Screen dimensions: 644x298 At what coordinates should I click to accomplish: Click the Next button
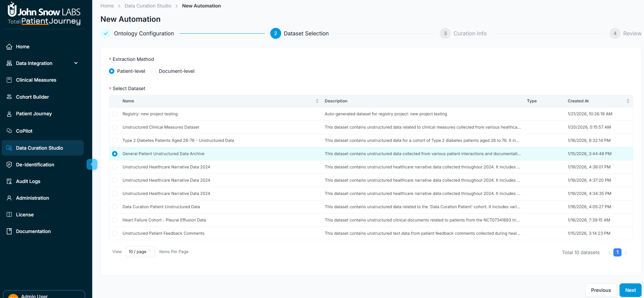(x=630, y=290)
